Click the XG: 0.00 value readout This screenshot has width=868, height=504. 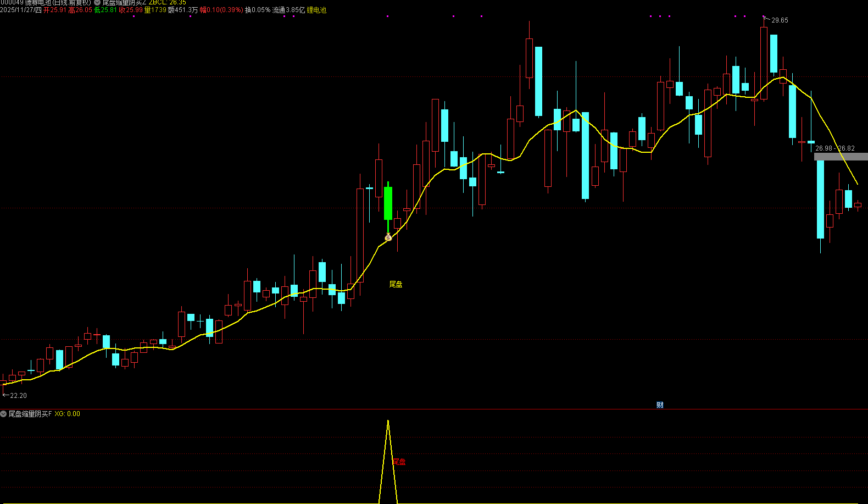(x=67, y=414)
